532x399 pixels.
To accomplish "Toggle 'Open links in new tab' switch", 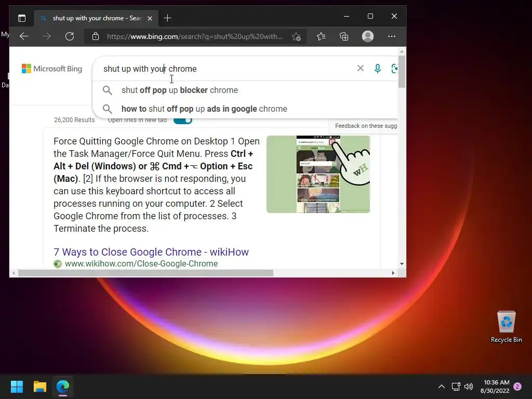I will 183,120.
